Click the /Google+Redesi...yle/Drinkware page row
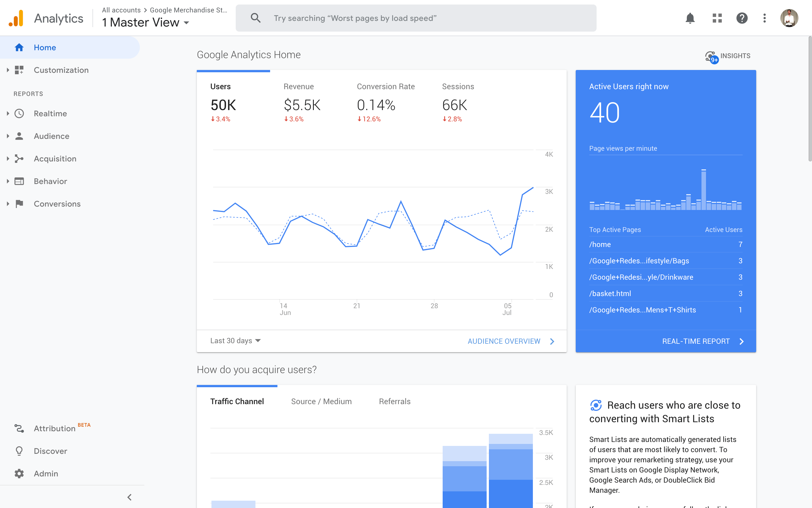Viewport: 812px width, 508px height. click(666, 277)
